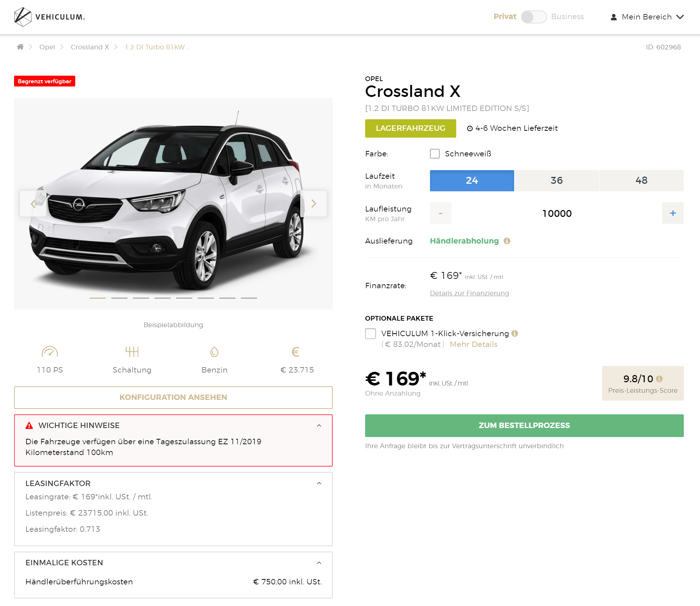Click the user profile icon
700x606 pixels.
tap(614, 17)
